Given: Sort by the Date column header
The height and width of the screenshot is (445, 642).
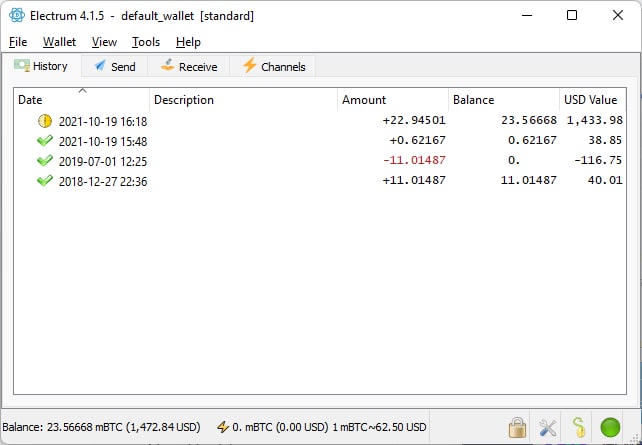Looking at the screenshot, I should (x=82, y=100).
